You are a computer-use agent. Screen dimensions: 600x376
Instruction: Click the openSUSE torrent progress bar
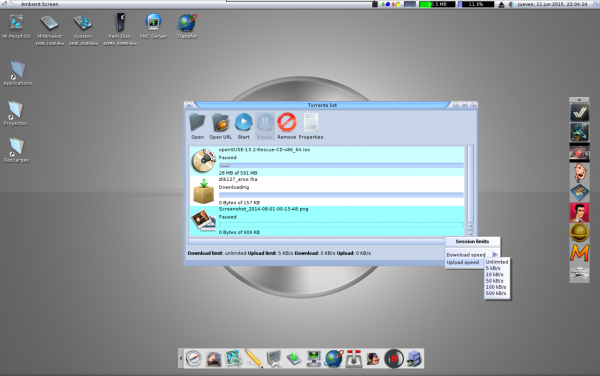tap(341, 166)
